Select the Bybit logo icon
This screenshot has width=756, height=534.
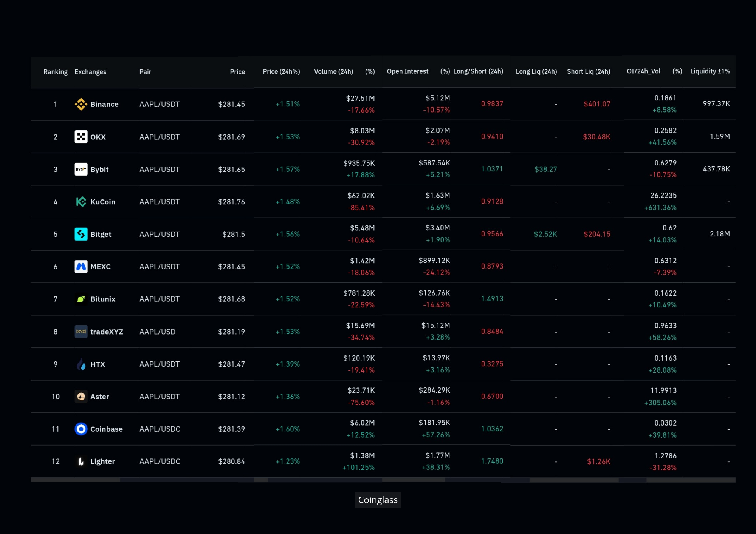coord(81,169)
